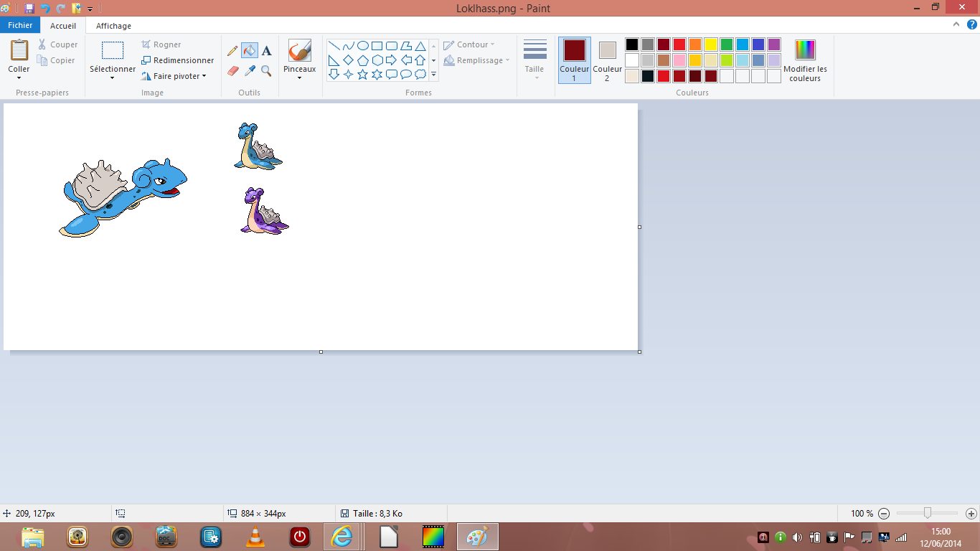
Task: Select the Text tool
Action: [x=267, y=51]
